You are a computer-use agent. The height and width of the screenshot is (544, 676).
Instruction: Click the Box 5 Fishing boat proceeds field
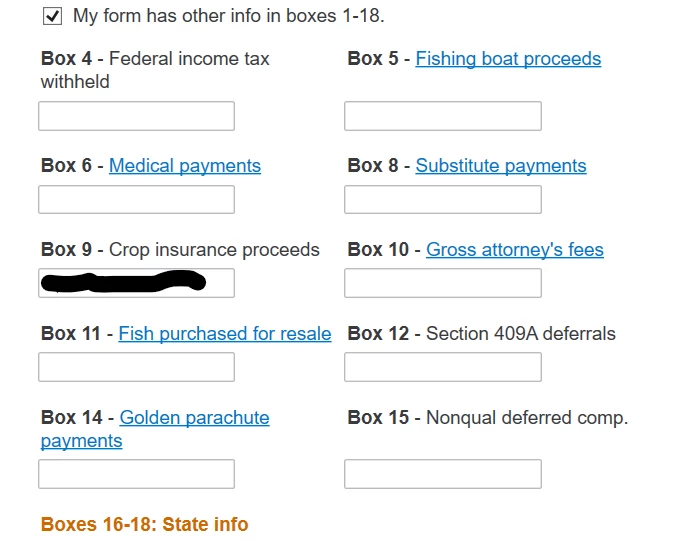(443, 116)
